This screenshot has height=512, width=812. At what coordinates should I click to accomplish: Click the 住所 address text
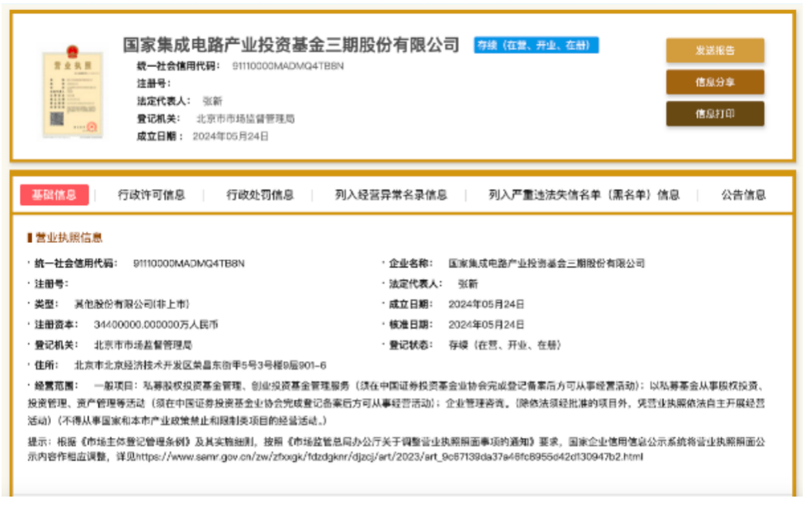200,365
